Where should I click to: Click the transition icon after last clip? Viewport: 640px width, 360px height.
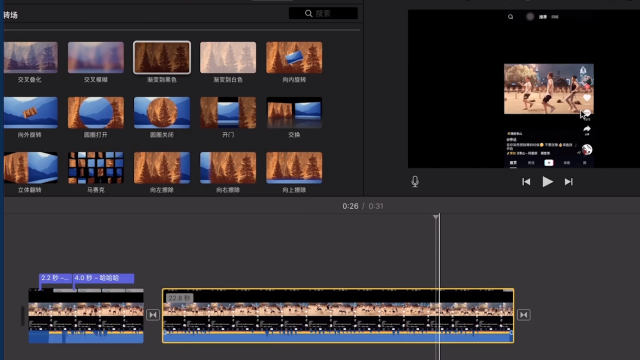click(x=524, y=315)
